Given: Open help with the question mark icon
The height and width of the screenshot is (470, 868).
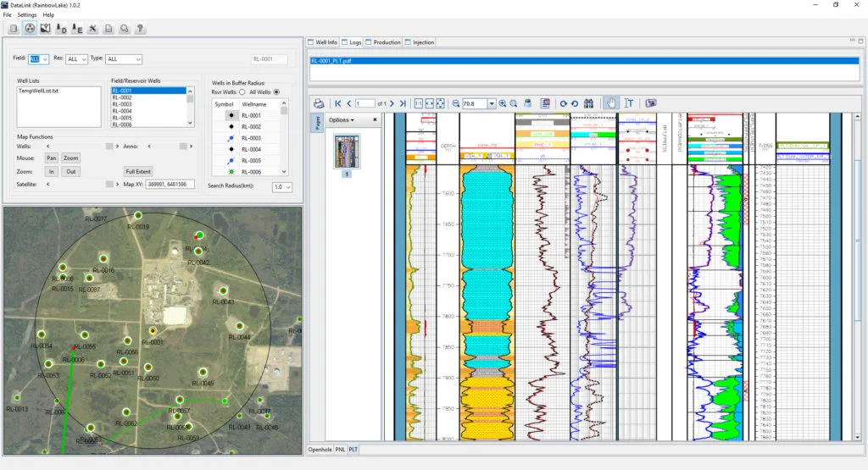Looking at the screenshot, I should (x=140, y=29).
